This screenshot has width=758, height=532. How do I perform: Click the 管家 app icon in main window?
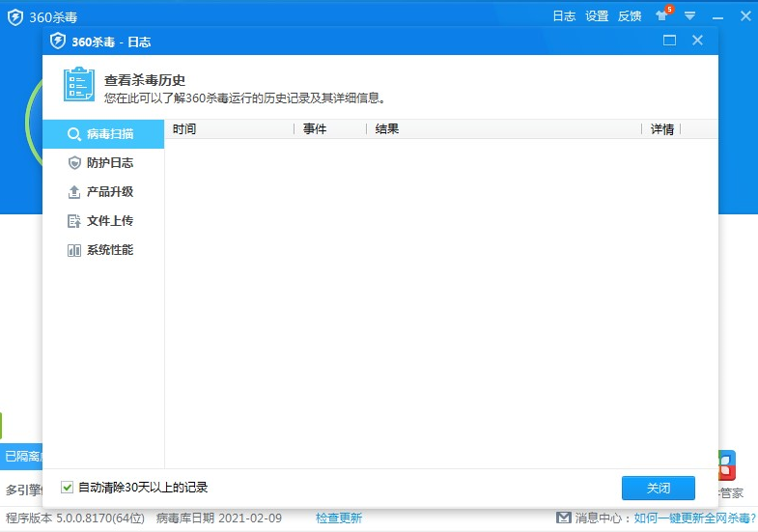point(726,465)
